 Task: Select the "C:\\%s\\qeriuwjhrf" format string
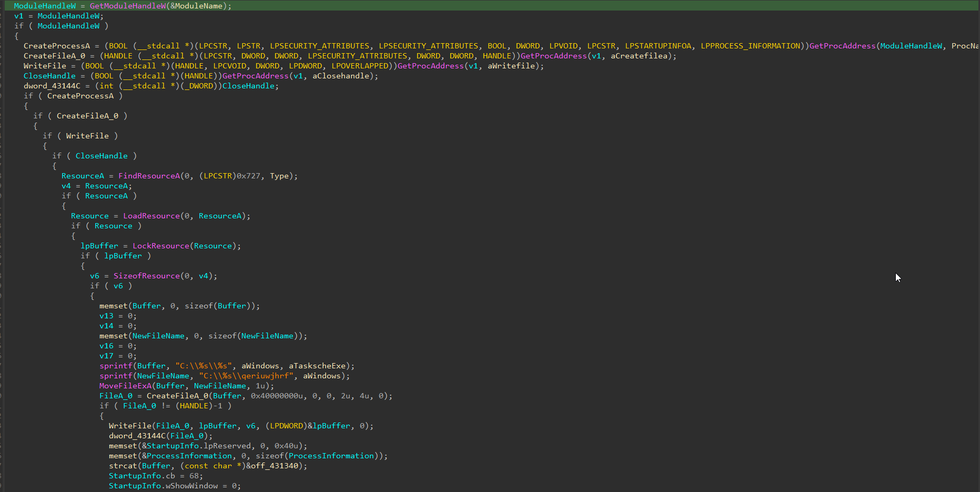(246, 376)
